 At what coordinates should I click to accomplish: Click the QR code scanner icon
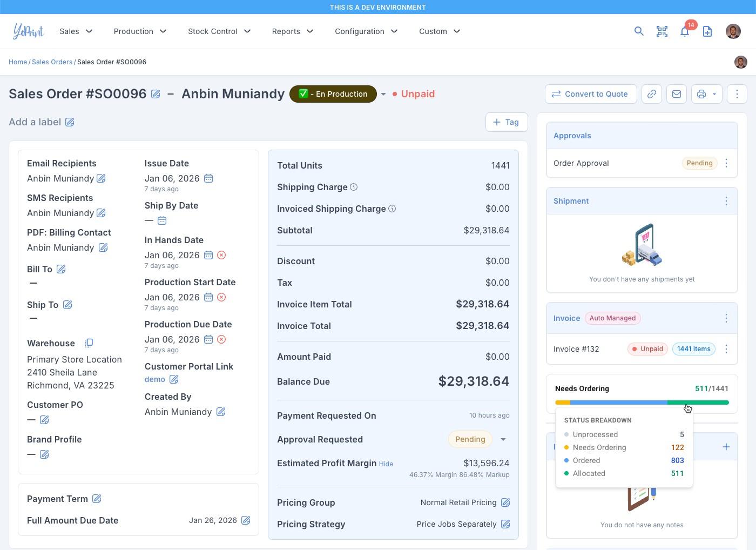(662, 31)
